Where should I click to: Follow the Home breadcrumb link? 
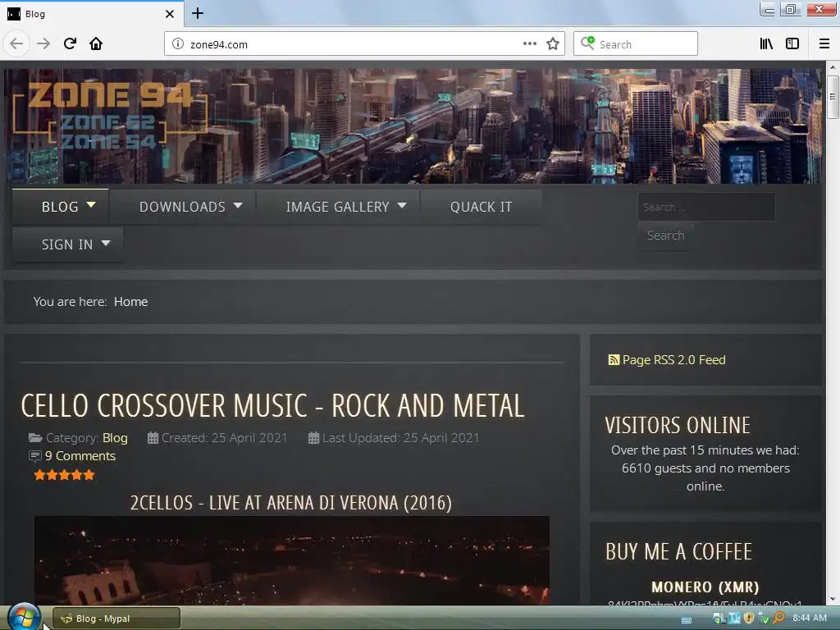(130, 302)
